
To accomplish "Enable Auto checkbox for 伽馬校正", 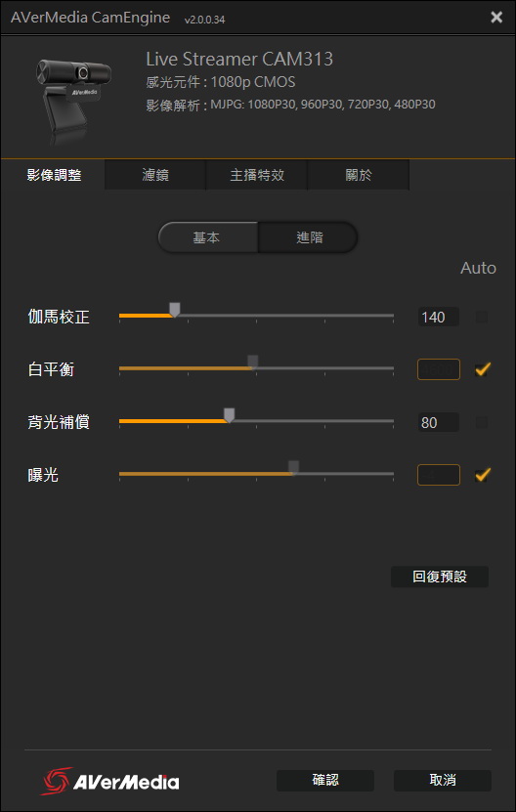I will coord(481,317).
